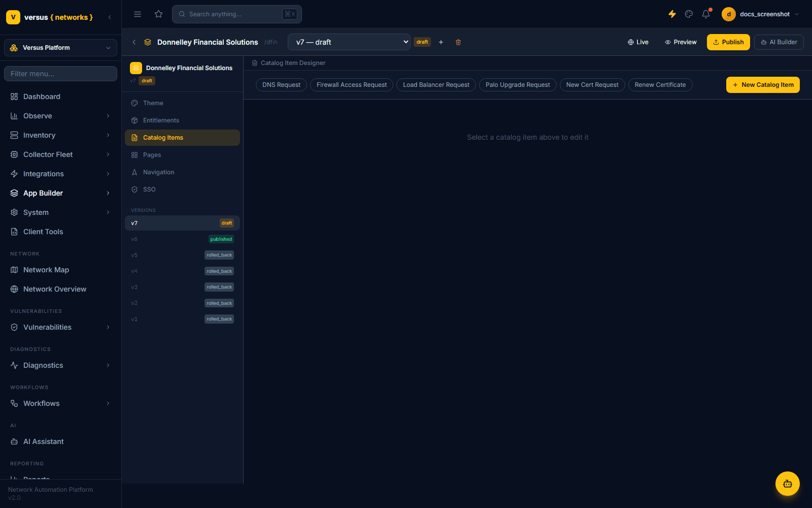This screenshot has height=508, width=812.
Task: Open the floating AI bot chat button
Action: click(x=788, y=484)
